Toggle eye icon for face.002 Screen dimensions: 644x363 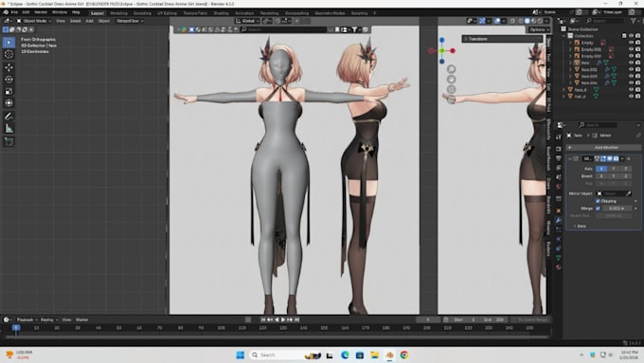coord(632,69)
